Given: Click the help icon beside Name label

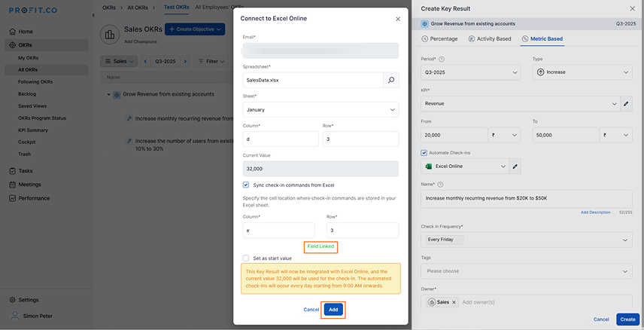Looking at the screenshot, I should [x=440, y=185].
